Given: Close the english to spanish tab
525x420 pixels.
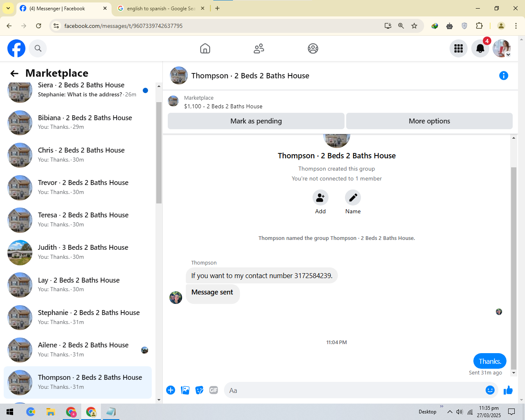Looking at the screenshot, I should pos(203,8).
